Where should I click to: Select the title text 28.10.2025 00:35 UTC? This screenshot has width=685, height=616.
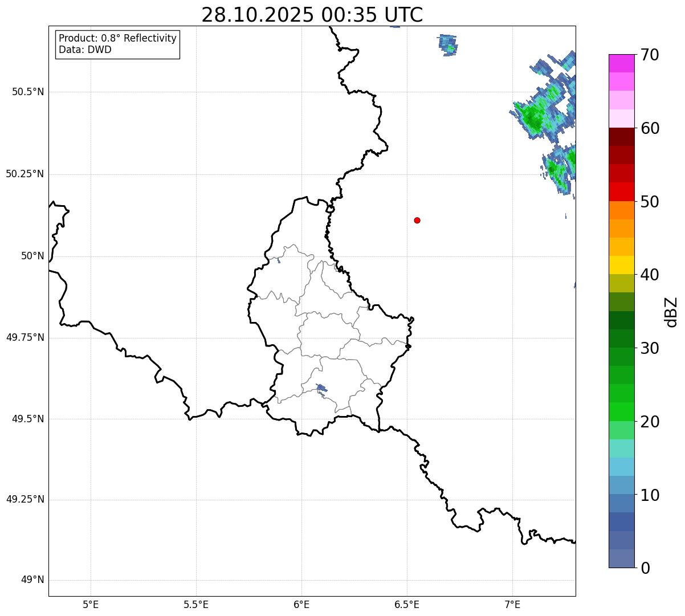coord(312,14)
